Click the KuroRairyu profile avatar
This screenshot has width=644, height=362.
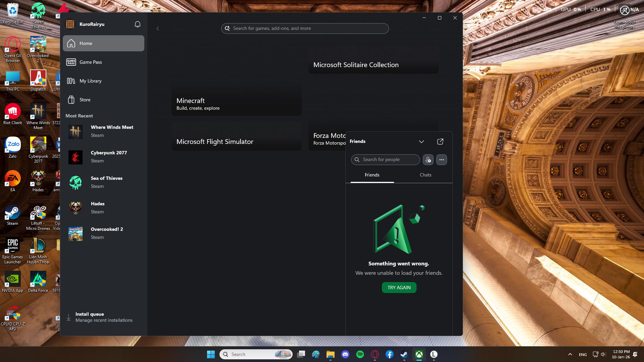tap(70, 24)
